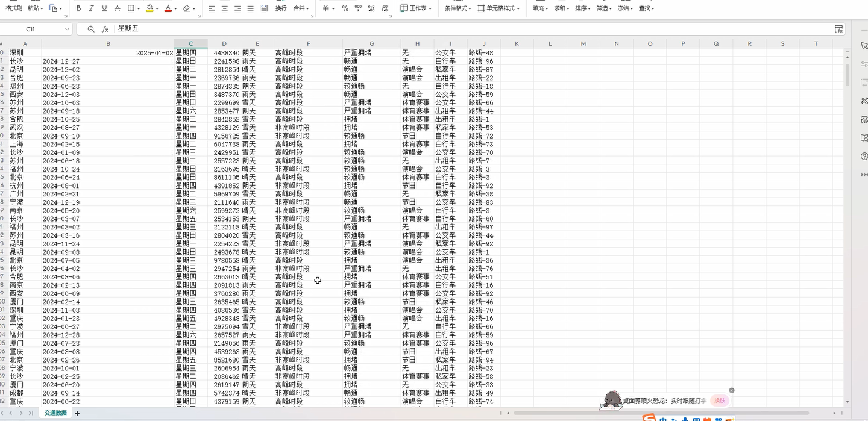
Task: Click the distributed alignment icon
Action: point(263,8)
